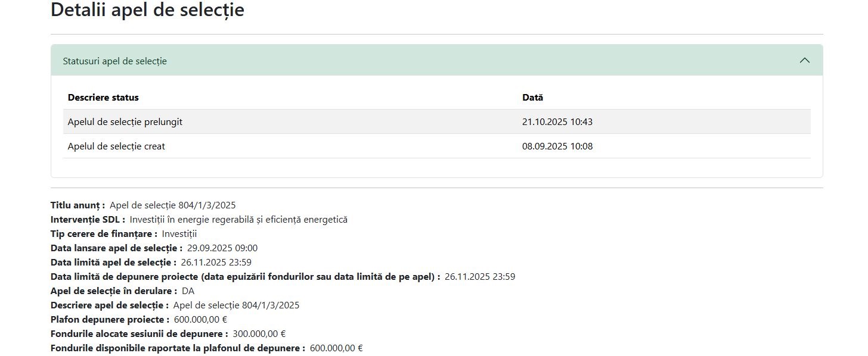This screenshot has width=868, height=356.
Task: Collapse the status panel using the chevron
Action: 804,60
